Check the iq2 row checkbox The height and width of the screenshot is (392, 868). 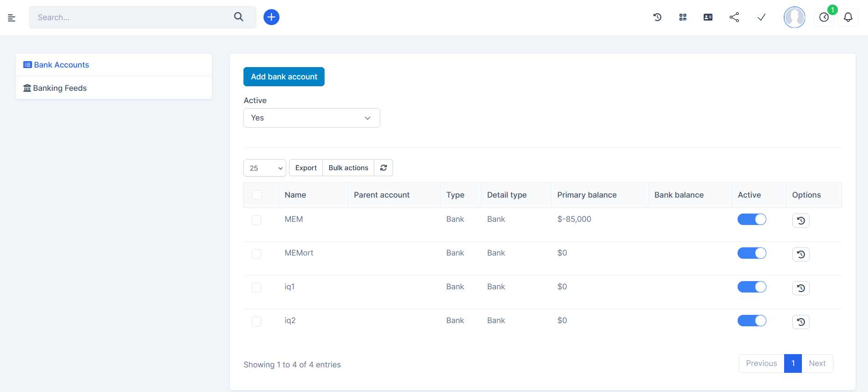pyautogui.click(x=257, y=321)
